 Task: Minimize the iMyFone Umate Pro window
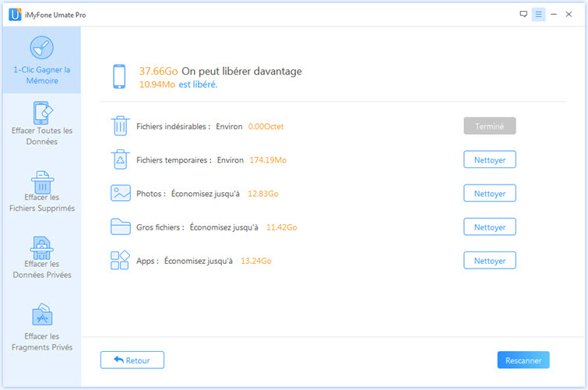tap(554, 14)
